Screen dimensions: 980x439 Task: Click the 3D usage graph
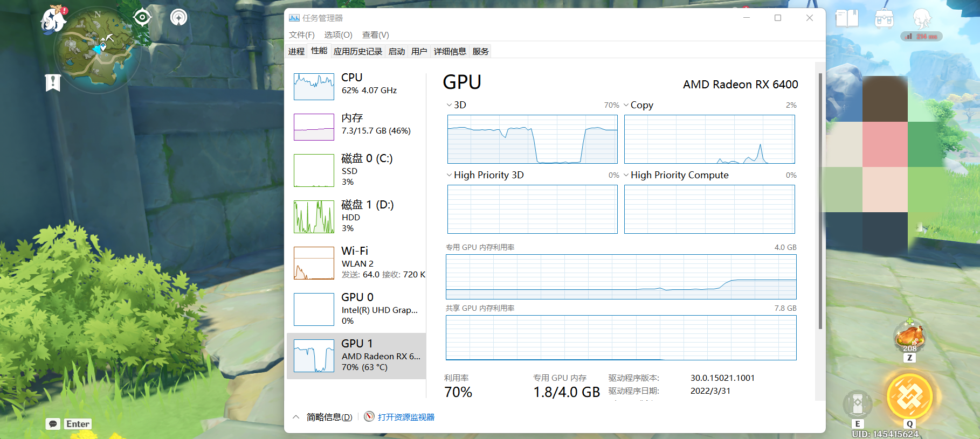click(x=533, y=139)
